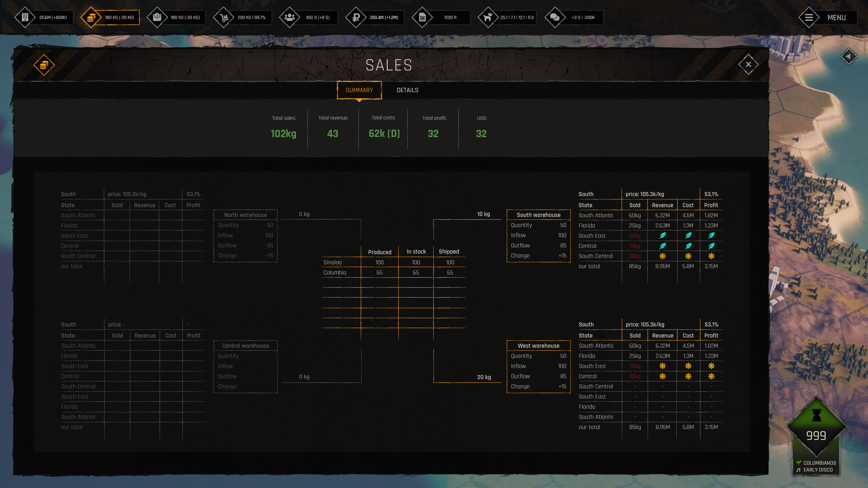Click the North warehouse box
This screenshot has height=488, width=868.
(245, 236)
